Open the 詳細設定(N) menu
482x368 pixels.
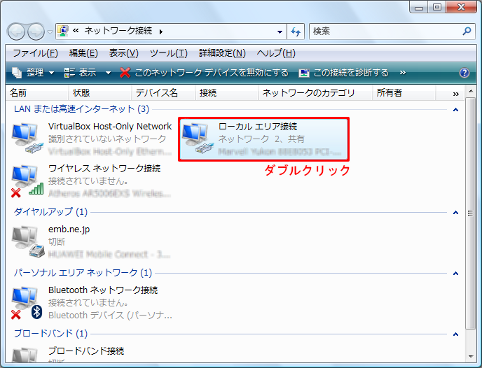pos(222,53)
